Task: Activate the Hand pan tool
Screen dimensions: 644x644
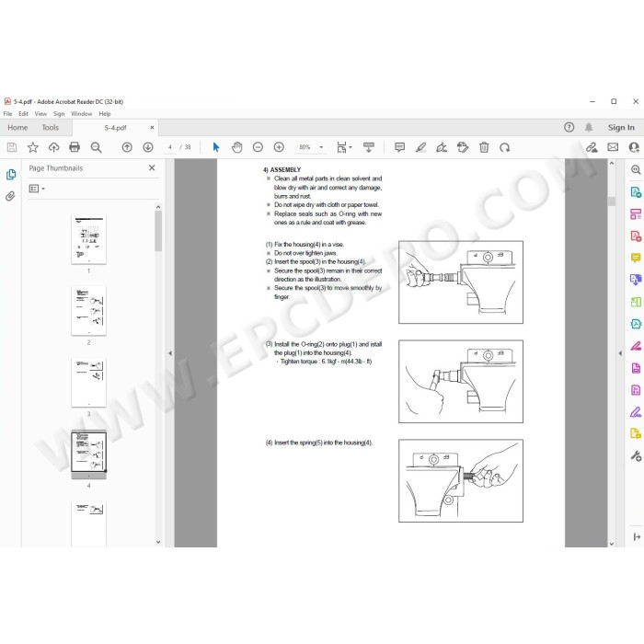Action: [x=237, y=147]
